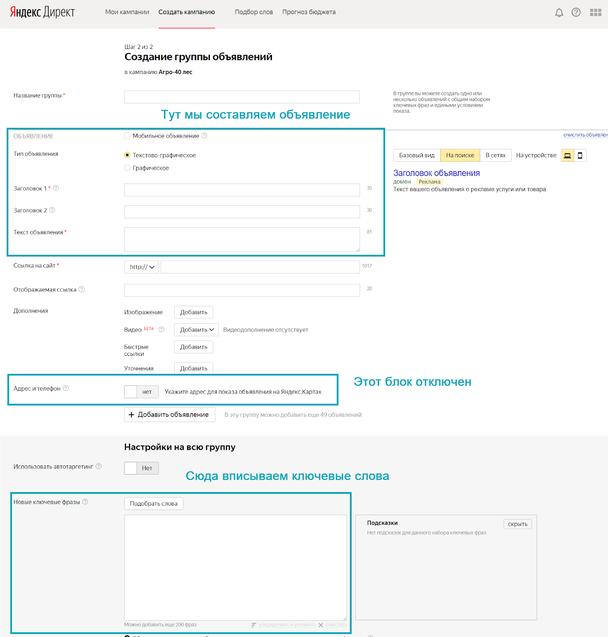Select mobile device preview icon
This screenshot has height=637, width=608.
[580, 155]
